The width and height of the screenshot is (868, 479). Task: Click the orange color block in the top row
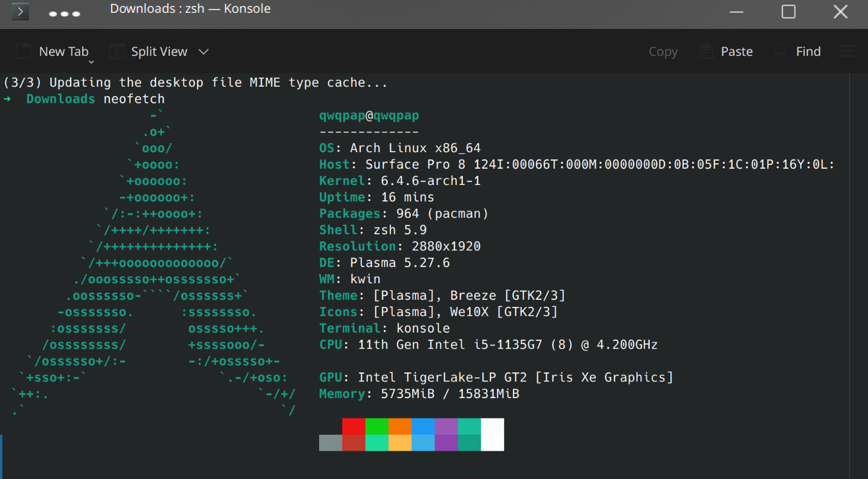(400, 426)
